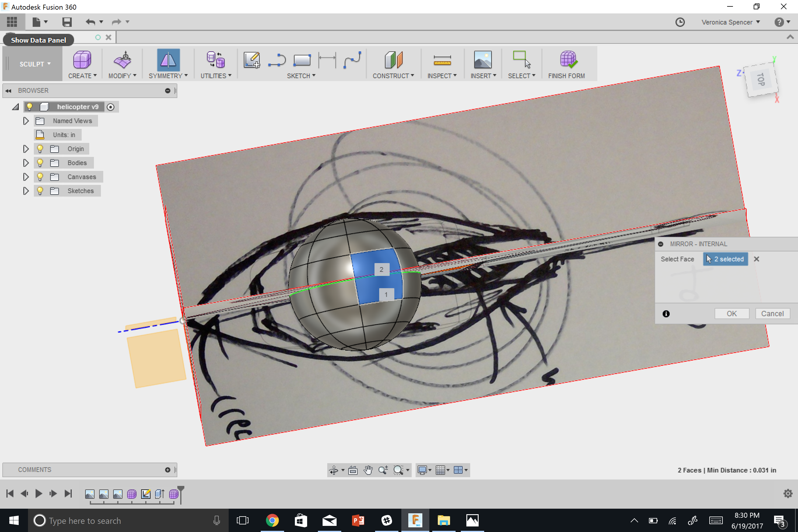Expand the Named Views folder
The width and height of the screenshot is (798, 532).
[26, 121]
